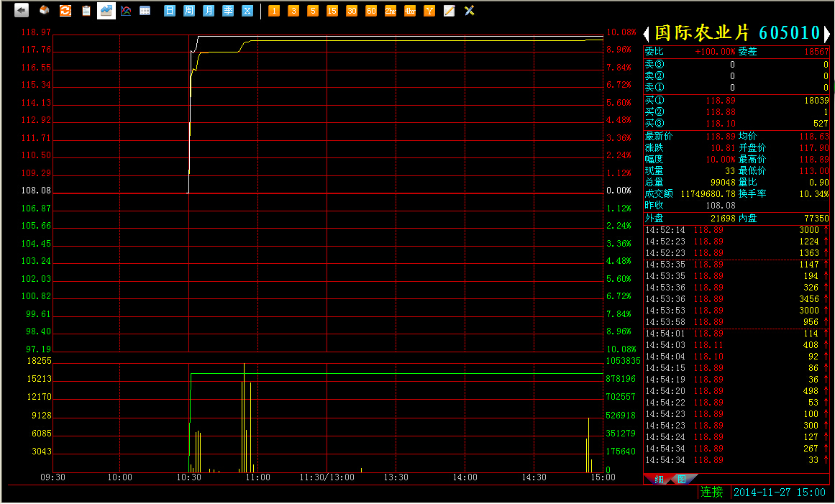Select the 14:54:20 trade with volume 498
Viewport: 835px width, 504px height.
[736, 391]
